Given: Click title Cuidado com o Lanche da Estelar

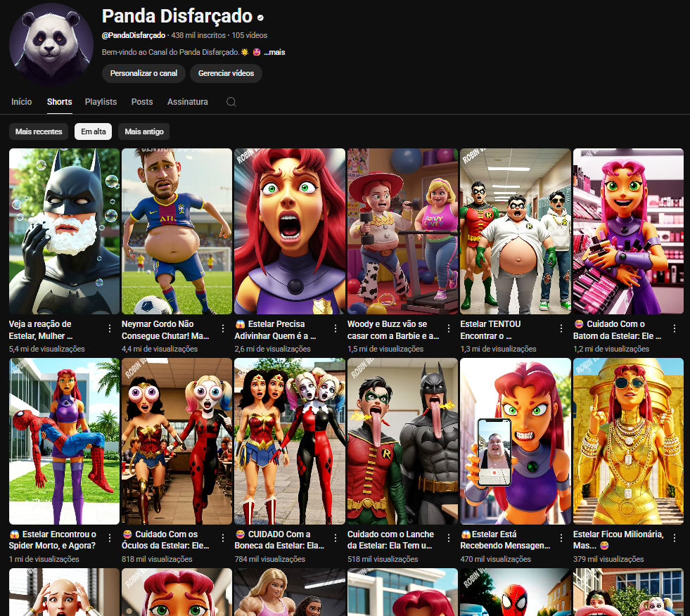Looking at the screenshot, I should 391,540.
